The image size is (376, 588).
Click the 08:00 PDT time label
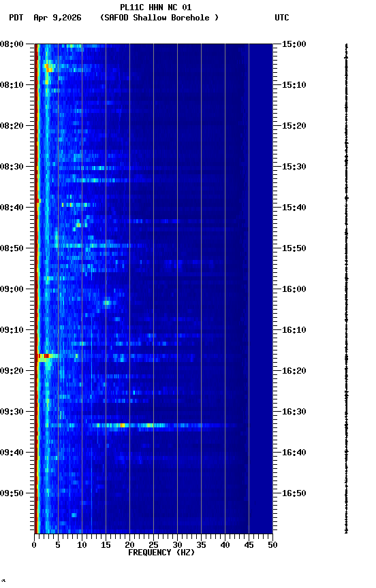[x=12, y=44]
